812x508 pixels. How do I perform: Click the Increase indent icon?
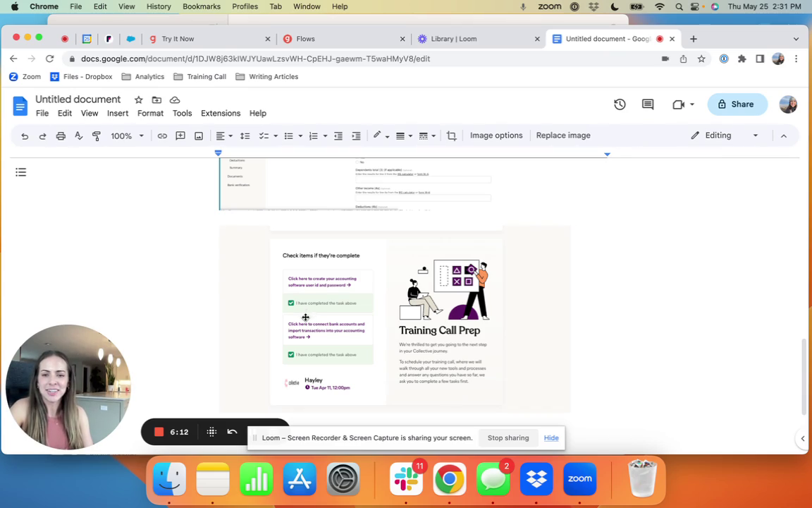pos(356,135)
